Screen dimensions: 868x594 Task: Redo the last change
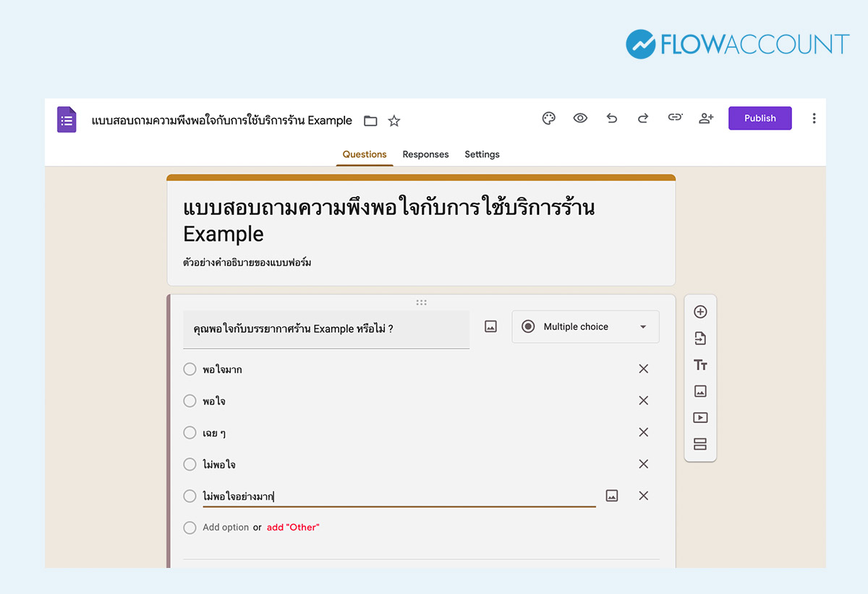[x=642, y=118]
